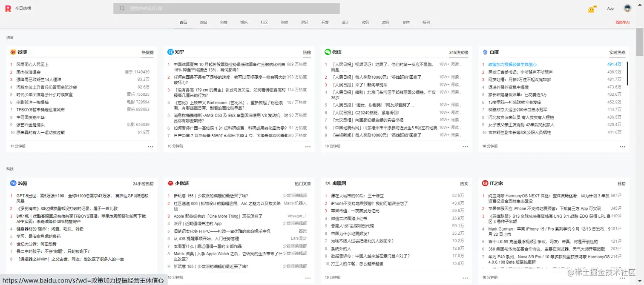Open the user avatar in header
644x285 pixels.
(x=627, y=8)
